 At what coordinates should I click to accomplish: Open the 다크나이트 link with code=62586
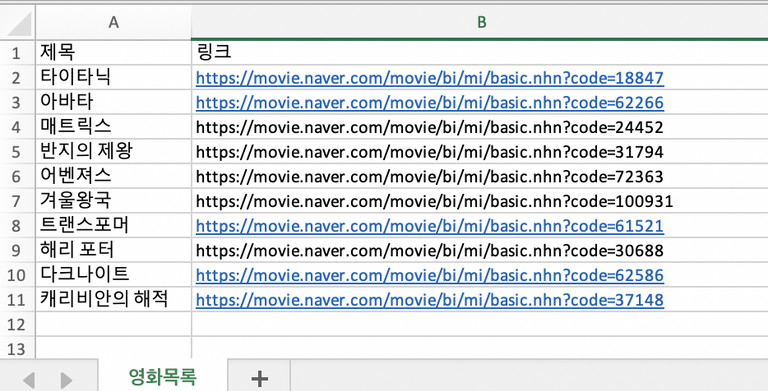tap(430, 275)
